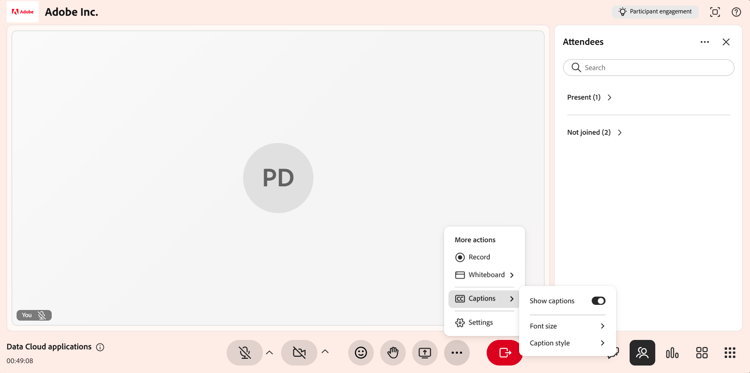
Task: Unmute the microphone
Action: 244,353
